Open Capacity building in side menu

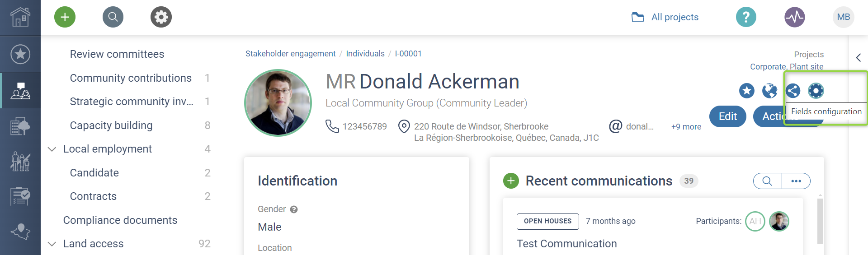(111, 125)
